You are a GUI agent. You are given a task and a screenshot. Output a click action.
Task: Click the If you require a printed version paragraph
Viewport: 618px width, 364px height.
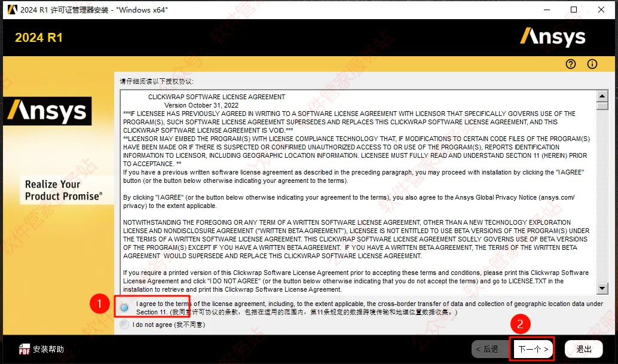356,281
